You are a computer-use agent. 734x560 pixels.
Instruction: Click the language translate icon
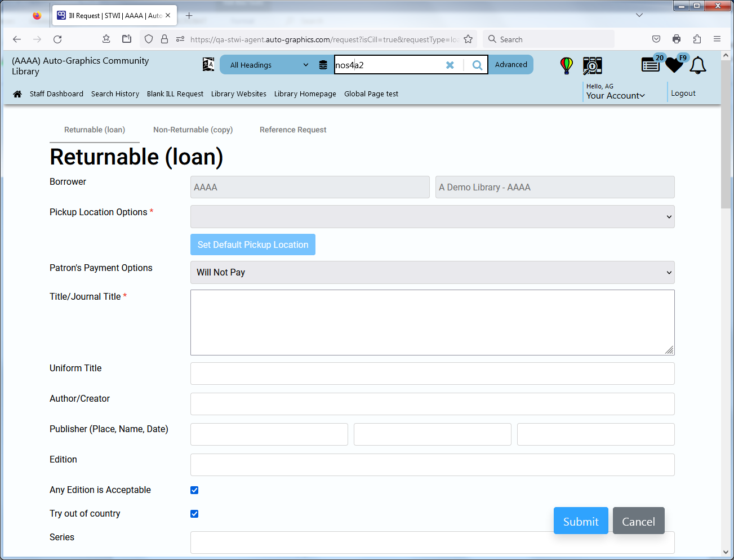[x=208, y=65]
